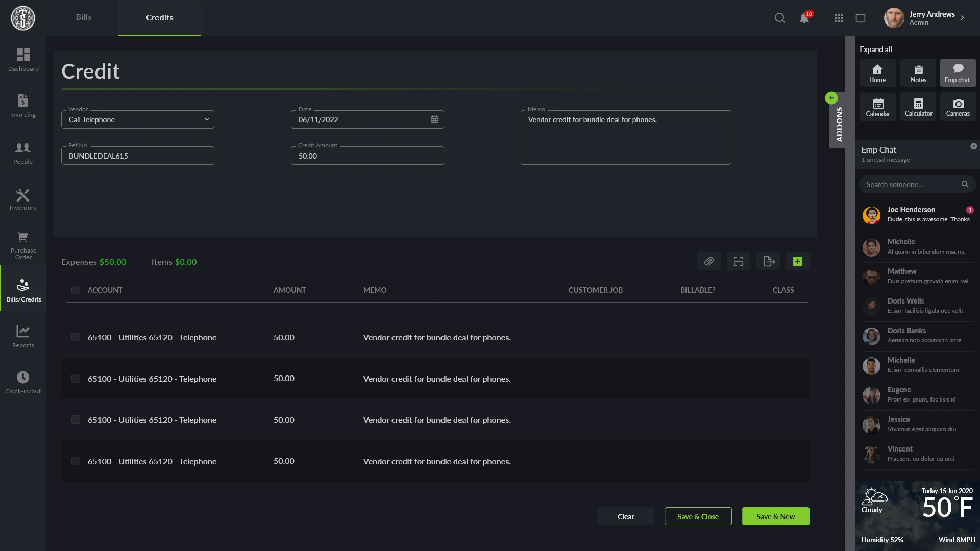Open the Vendor dropdown Call Telephone

coord(138,119)
